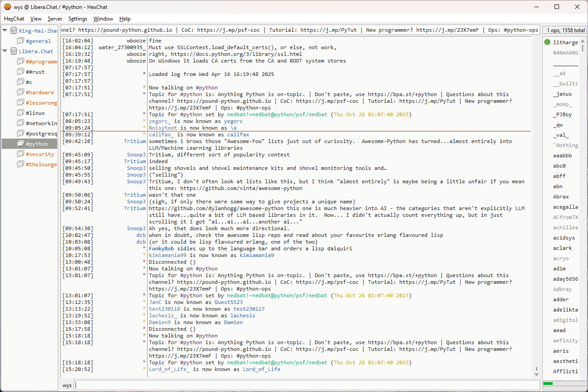
Task: Click the Xing-Hai-Zhan server icon
Action: click(13, 31)
